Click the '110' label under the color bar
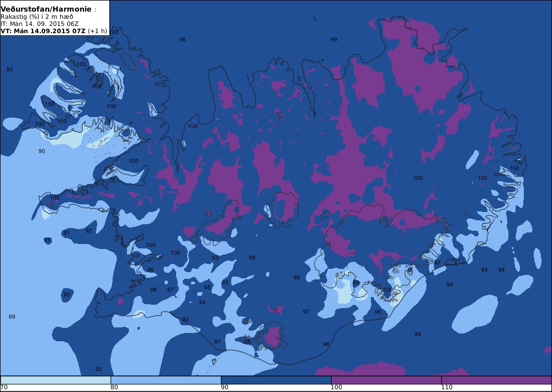The width and height of the screenshot is (552, 392). 447,388
